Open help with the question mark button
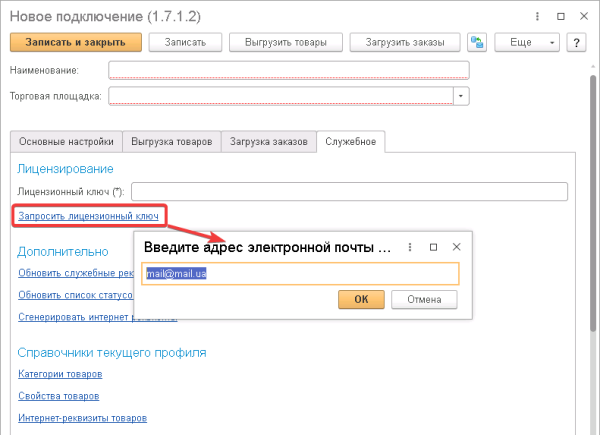The height and width of the screenshot is (435, 600). (575, 42)
